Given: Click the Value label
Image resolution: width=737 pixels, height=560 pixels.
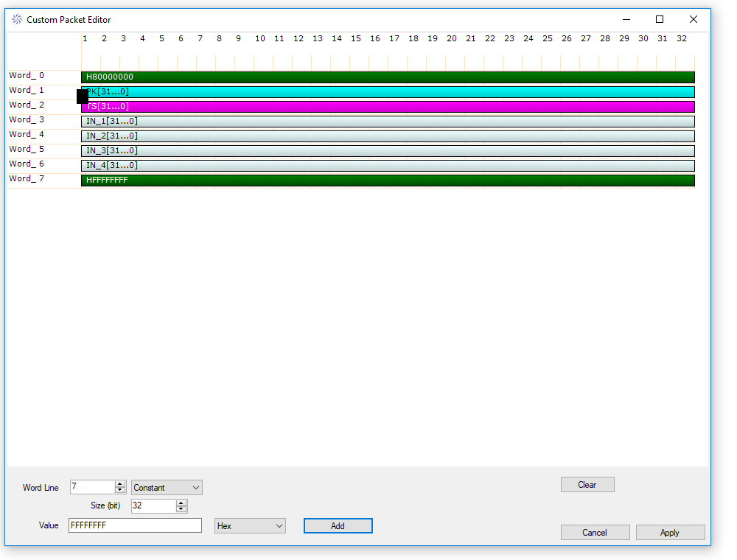Looking at the screenshot, I should (x=49, y=525).
